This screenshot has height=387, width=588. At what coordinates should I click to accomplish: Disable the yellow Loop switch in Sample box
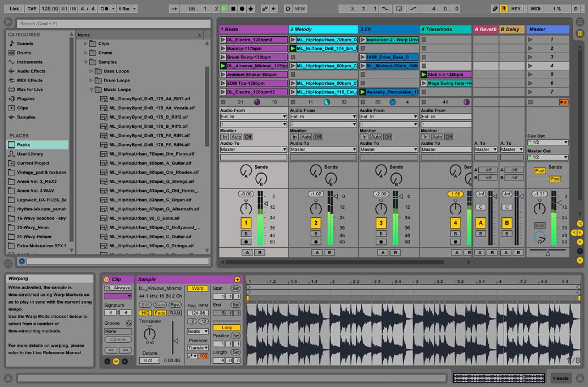coord(227,328)
